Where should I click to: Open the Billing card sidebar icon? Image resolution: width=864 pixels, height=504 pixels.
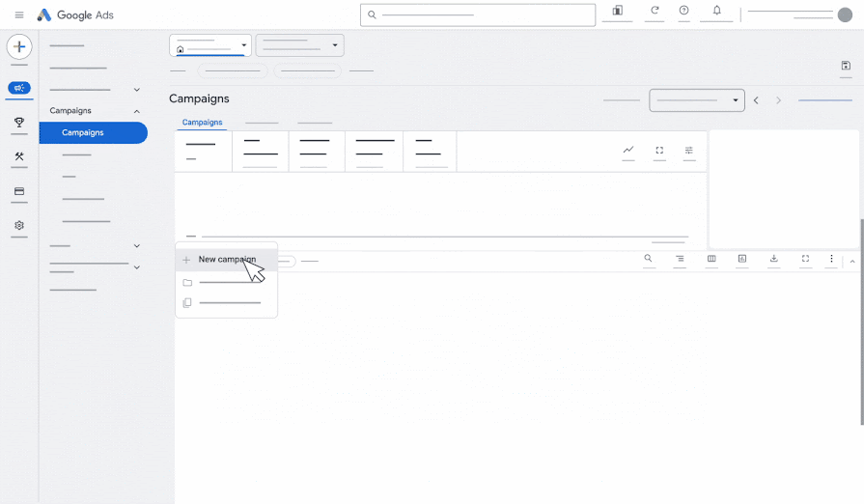[19, 191]
